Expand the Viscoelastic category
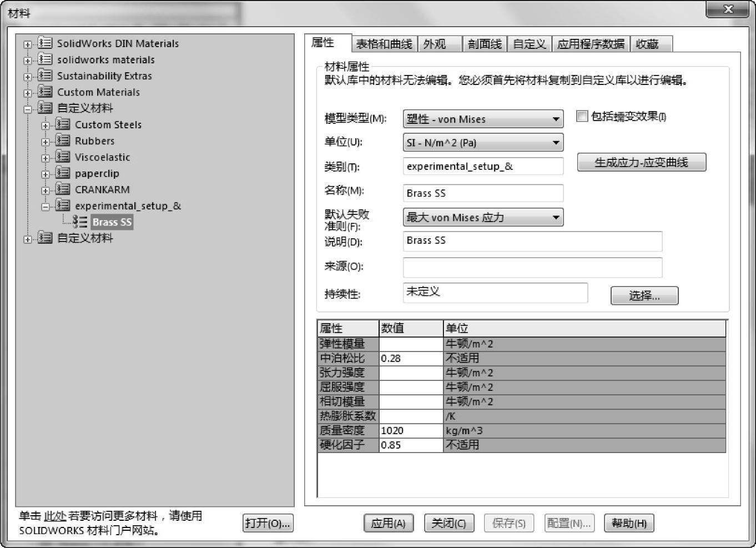 click(46, 158)
